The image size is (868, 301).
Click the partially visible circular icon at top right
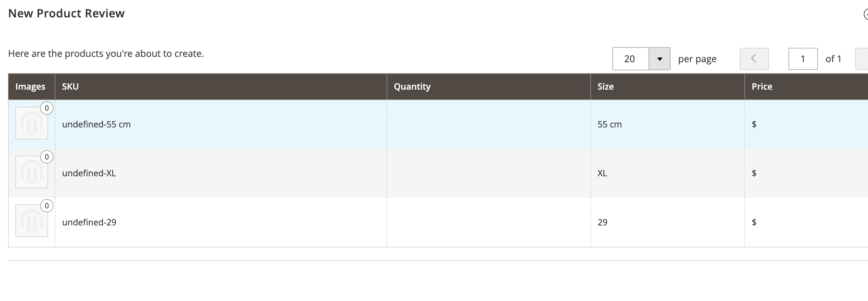(866, 14)
